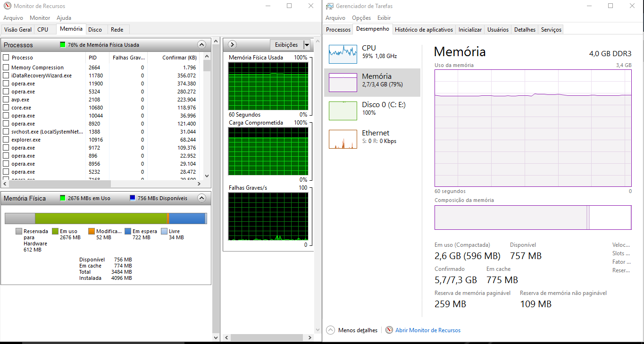Click the Memória Física Usada graph
644x344 pixels.
pyautogui.click(x=268, y=86)
